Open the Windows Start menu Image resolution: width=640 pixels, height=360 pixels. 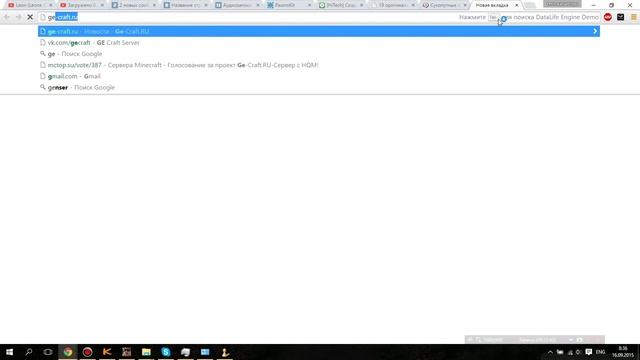click(x=9, y=352)
